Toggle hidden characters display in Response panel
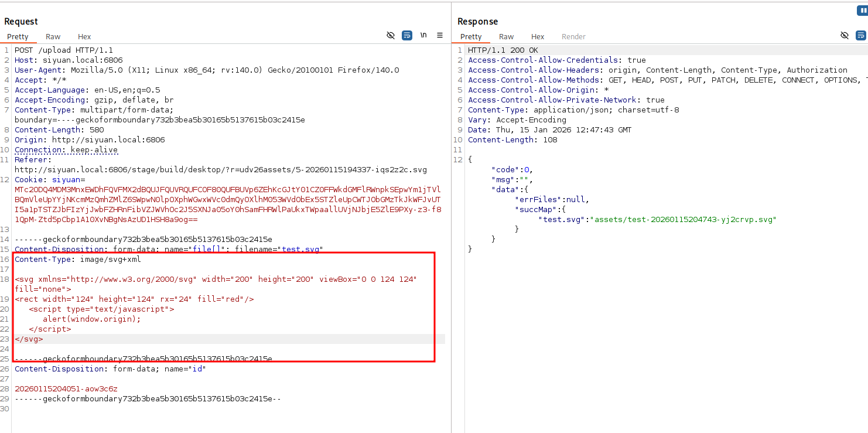Screen dimensions: 868x433 (844, 36)
